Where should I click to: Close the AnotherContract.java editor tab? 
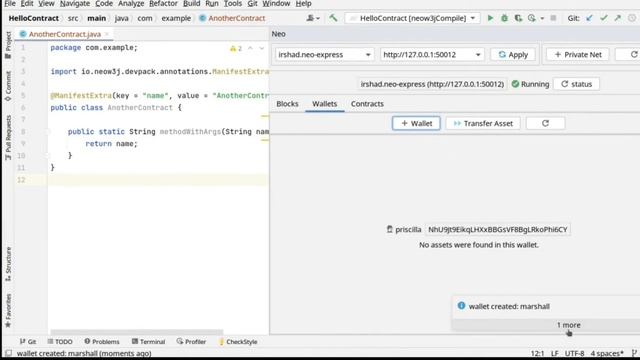(x=107, y=34)
